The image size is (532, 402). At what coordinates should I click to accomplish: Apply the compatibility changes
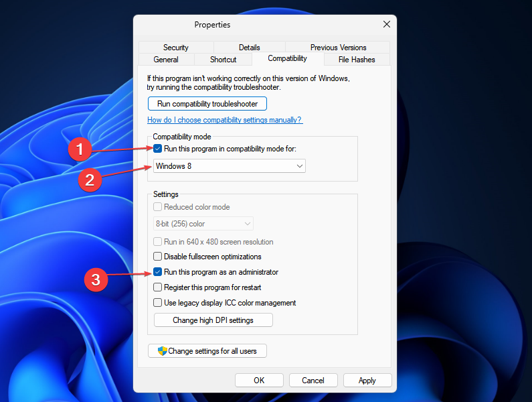point(367,381)
